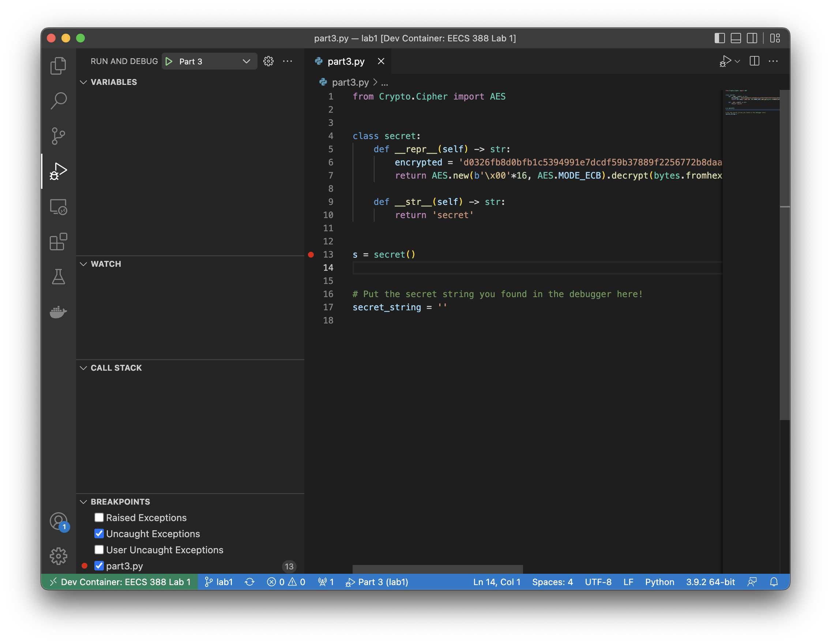The width and height of the screenshot is (831, 644).
Task: Open the Part 3 configuration dropdown
Action: pos(210,61)
